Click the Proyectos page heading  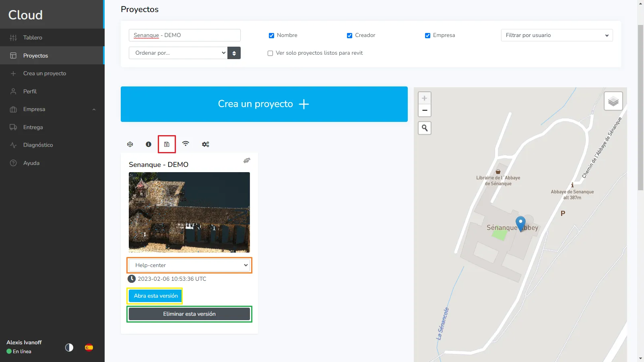coord(140,9)
